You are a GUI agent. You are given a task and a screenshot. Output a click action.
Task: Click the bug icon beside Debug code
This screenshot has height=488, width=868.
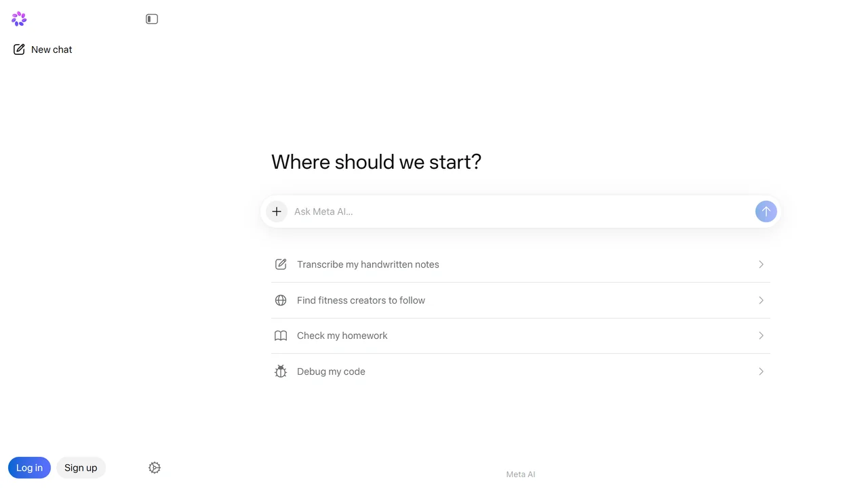tap(281, 371)
